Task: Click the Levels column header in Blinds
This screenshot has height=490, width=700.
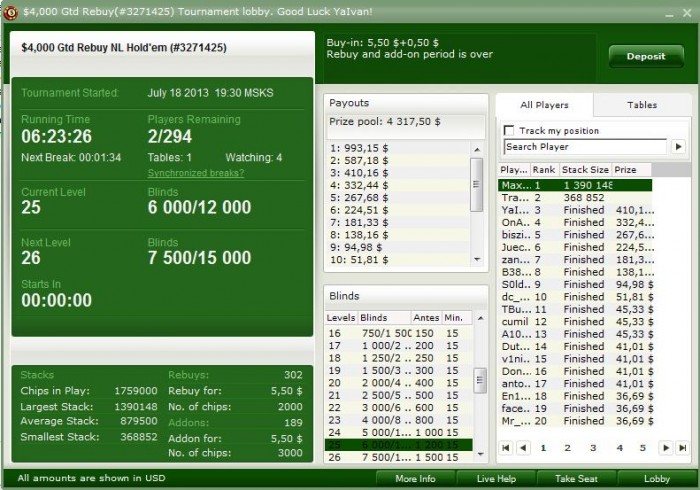Action: click(341, 318)
